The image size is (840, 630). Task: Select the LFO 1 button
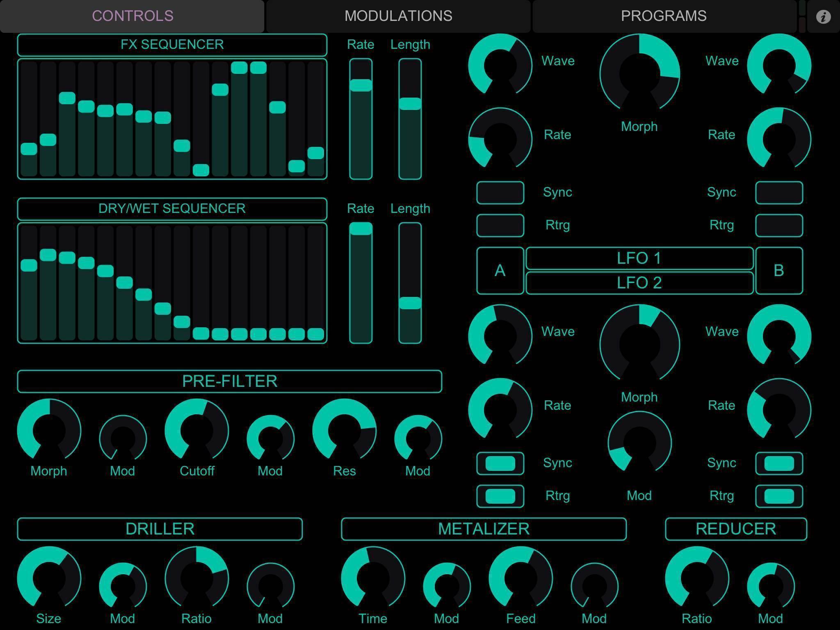(639, 258)
